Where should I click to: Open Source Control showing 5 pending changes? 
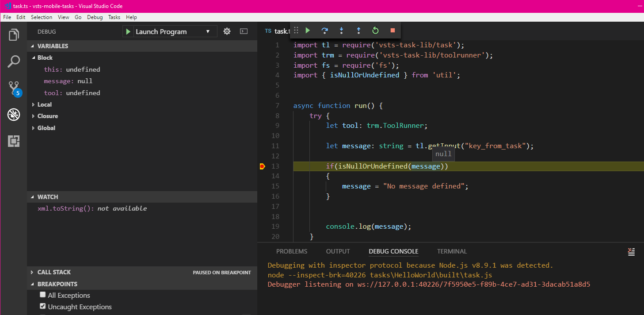point(13,88)
